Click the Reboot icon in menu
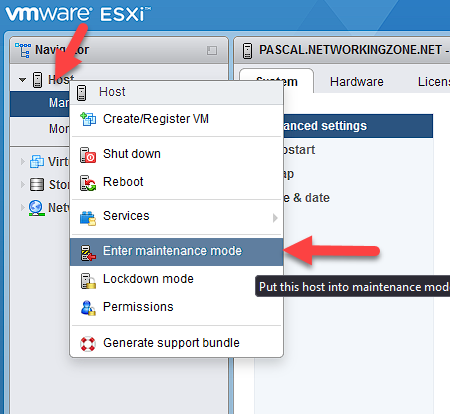450x414 pixels. click(x=88, y=183)
